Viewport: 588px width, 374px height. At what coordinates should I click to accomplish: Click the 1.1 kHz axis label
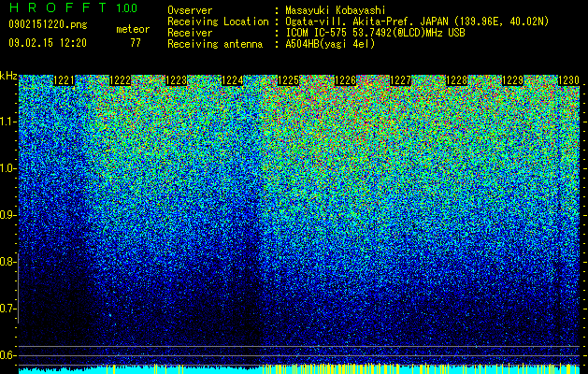click(x=7, y=122)
